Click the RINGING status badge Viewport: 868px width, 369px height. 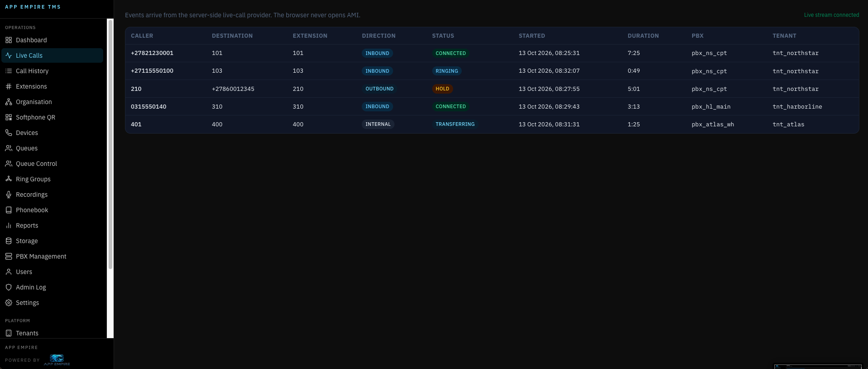[447, 71]
